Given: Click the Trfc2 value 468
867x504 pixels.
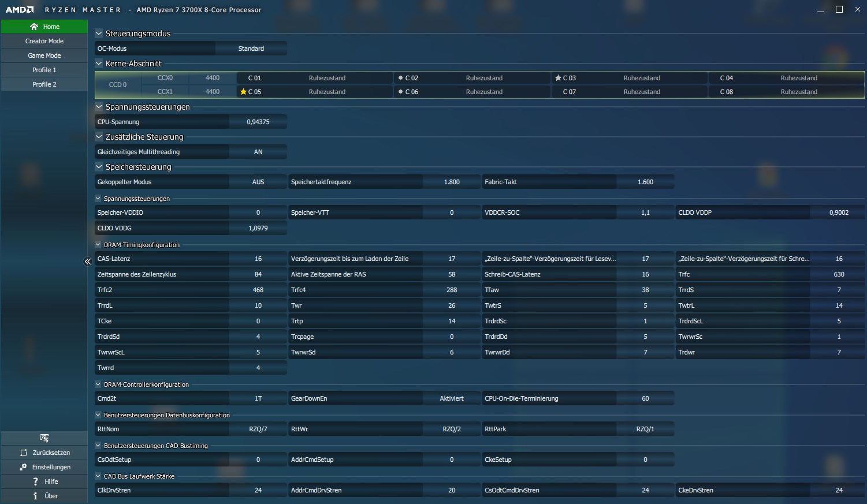Looking at the screenshot, I should click(x=258, y=290).
